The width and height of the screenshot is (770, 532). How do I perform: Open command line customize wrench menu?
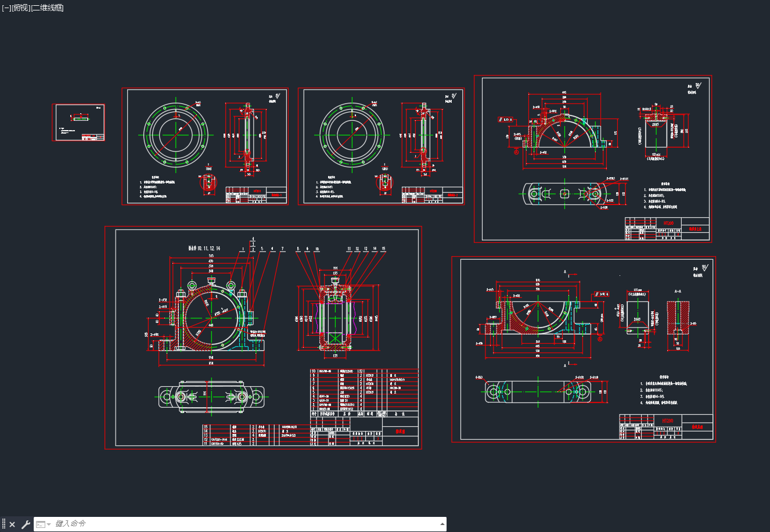[x=26, y=524]
